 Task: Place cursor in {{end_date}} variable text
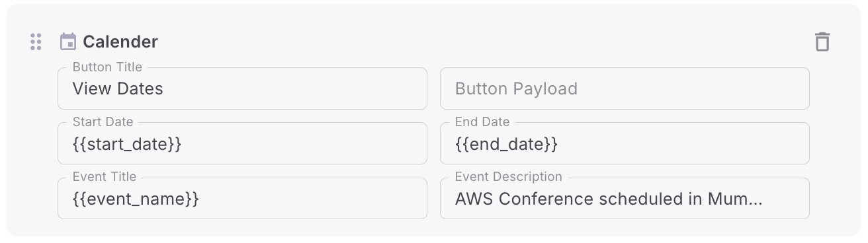(507, 144)
